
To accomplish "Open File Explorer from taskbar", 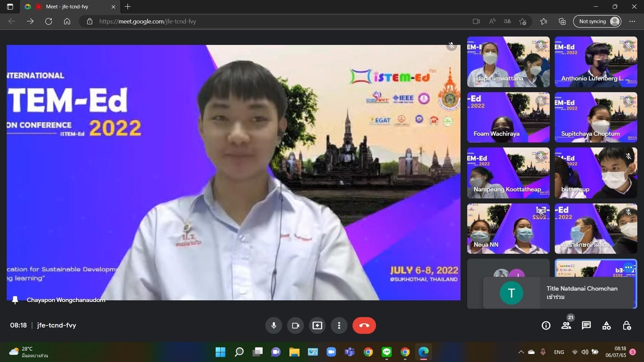I will pyautogui.click(x=294, y=352).
